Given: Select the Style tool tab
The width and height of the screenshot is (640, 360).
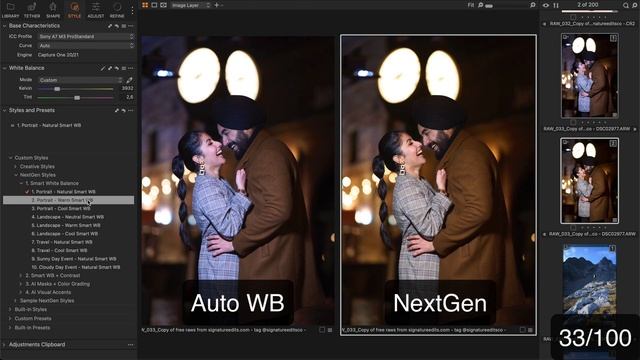Looking at the screenshot, I should click(x=74, y=10).
